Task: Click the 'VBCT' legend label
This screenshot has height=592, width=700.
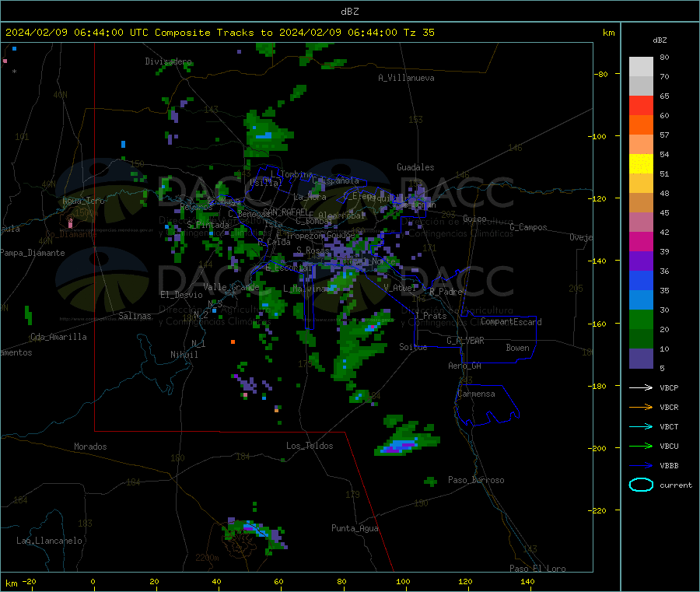Action: coord(669,427)
